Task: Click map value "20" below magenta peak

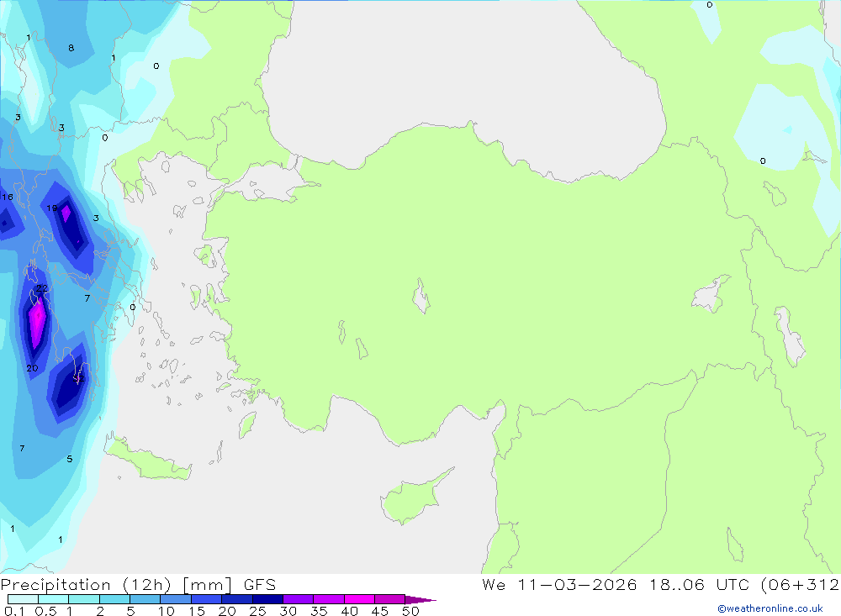Action: coord(32,368)
